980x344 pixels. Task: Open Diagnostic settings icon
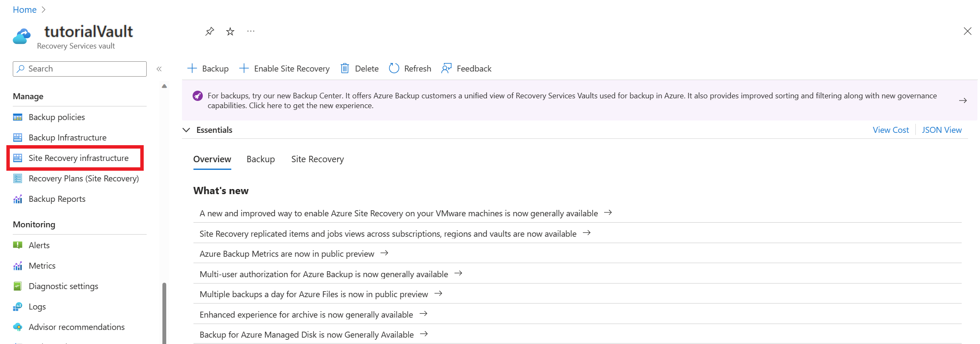coord(17,286)
